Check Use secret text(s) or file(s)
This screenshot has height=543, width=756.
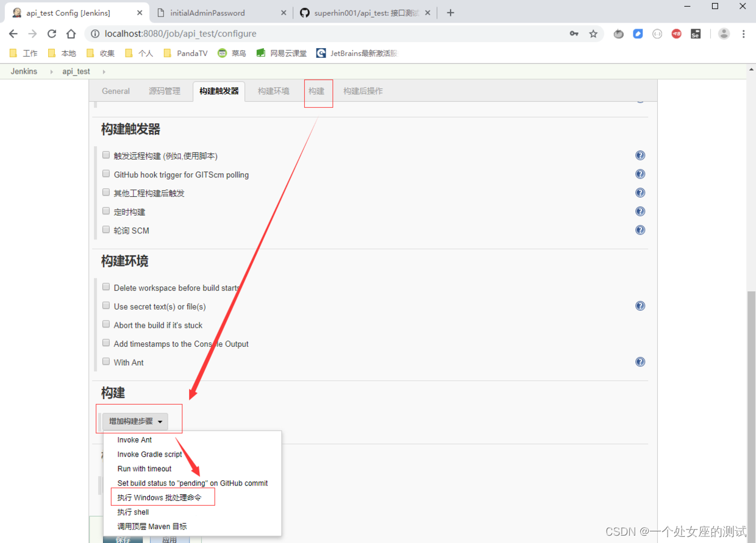[106, 306]
